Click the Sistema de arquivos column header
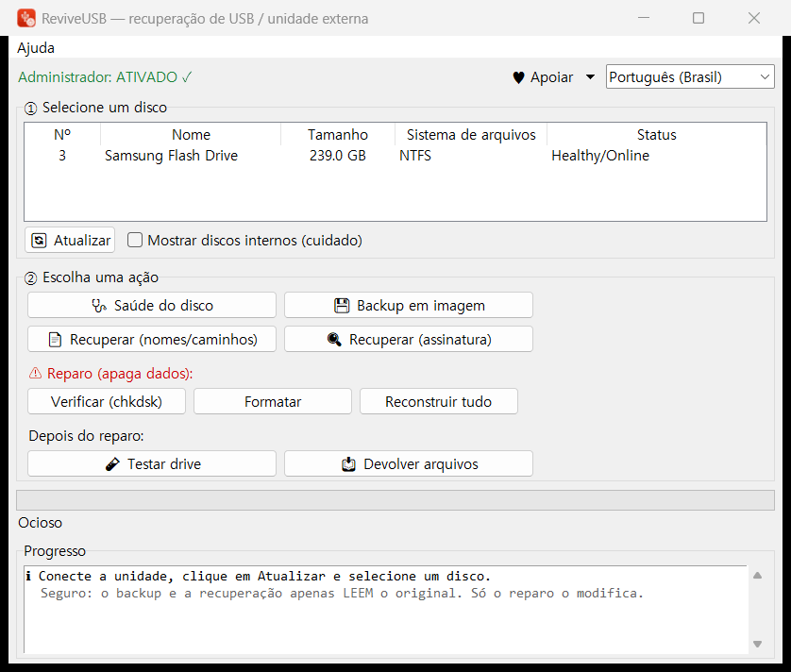Screen dimensions: 791x672 471,135
